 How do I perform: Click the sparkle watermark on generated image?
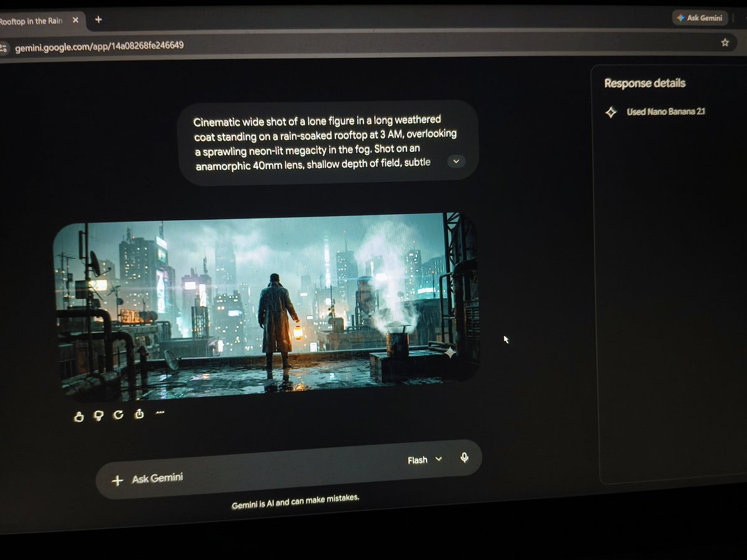[449, 352]
